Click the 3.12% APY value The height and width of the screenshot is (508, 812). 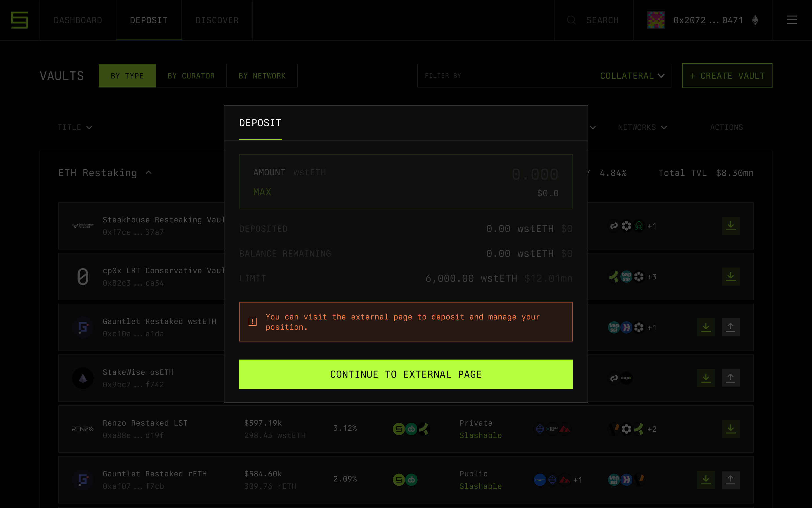345,428
